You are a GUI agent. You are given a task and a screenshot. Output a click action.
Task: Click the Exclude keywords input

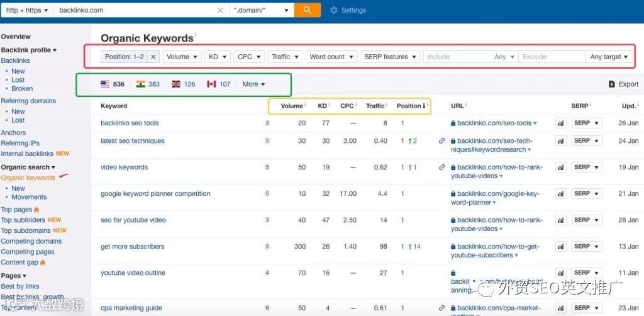[x=552, y=57]
